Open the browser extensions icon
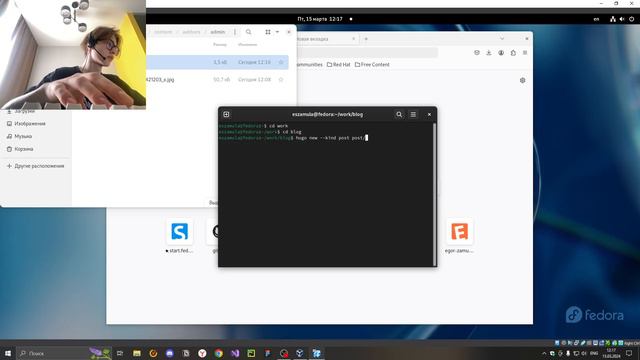 pyautogui.click(x=513, y=53)
